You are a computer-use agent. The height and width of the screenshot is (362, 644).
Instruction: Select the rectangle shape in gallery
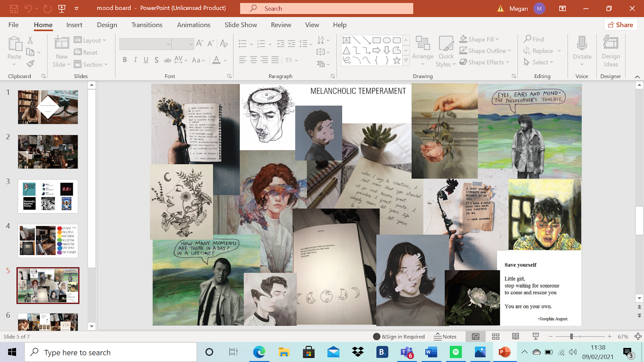point(377,40)
